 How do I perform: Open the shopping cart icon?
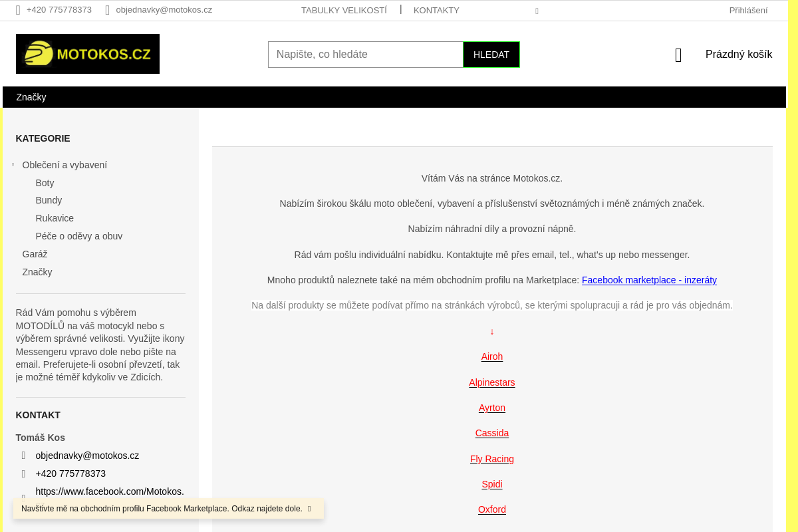tap(678, 55)
